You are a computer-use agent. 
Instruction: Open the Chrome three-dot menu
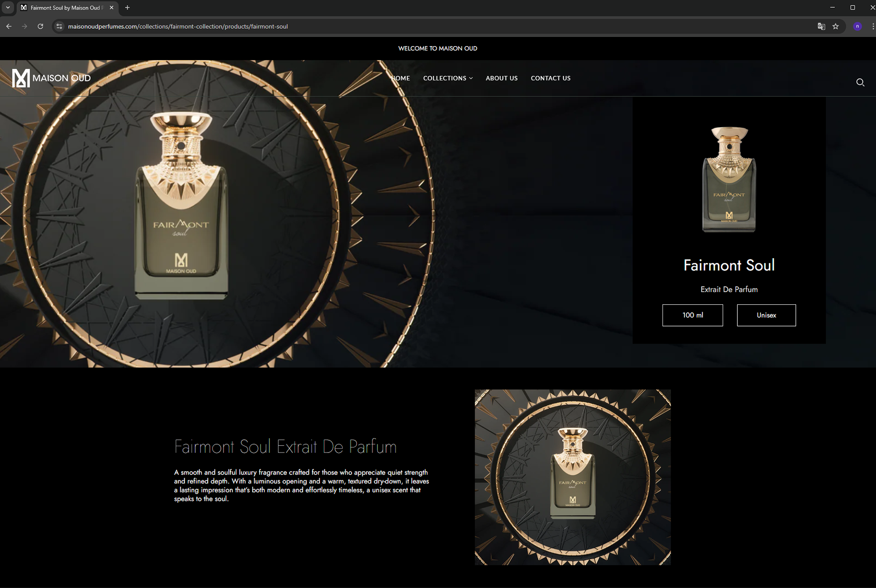pos(872,26)
